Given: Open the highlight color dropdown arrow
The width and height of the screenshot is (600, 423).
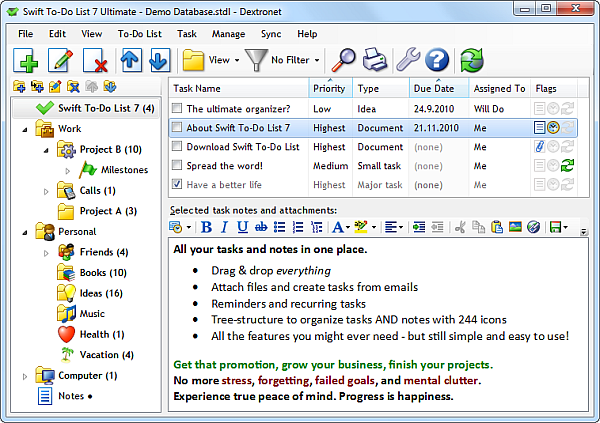Looking at the screenshot, I should click(x=374, y=227).
